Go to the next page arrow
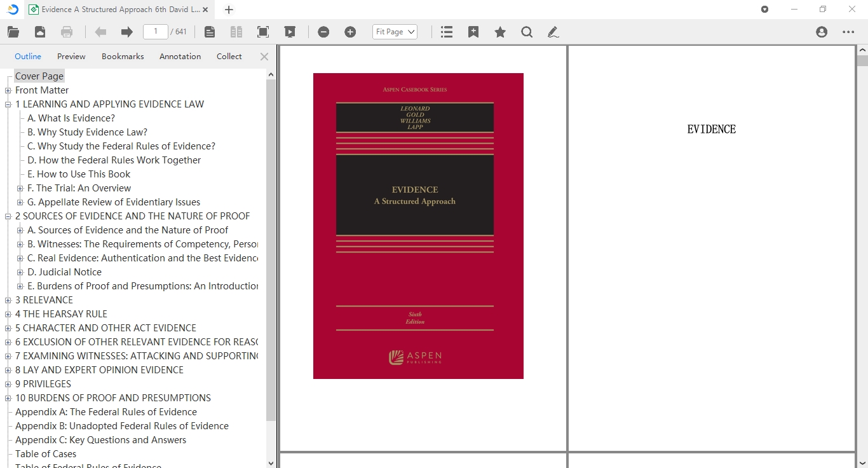Image resolution: width=868 pixels, height=468 pixels. click(x=127, y=32)
